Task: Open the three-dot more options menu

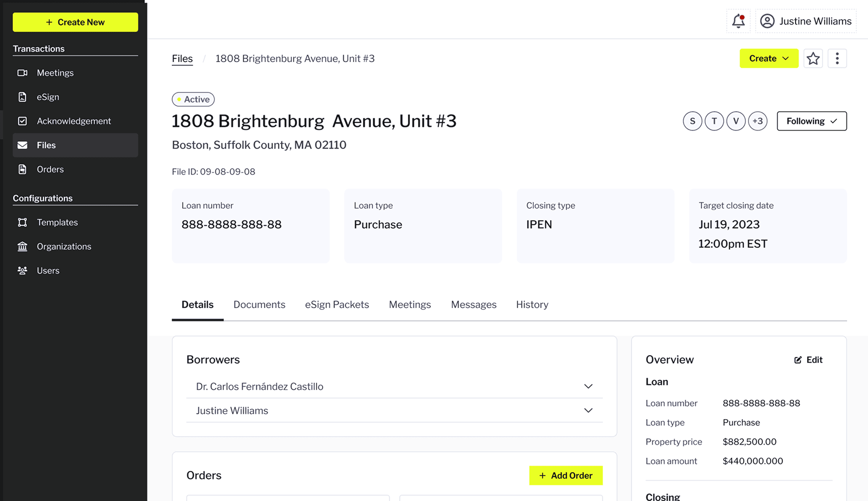Action: [x=837, y=58]
